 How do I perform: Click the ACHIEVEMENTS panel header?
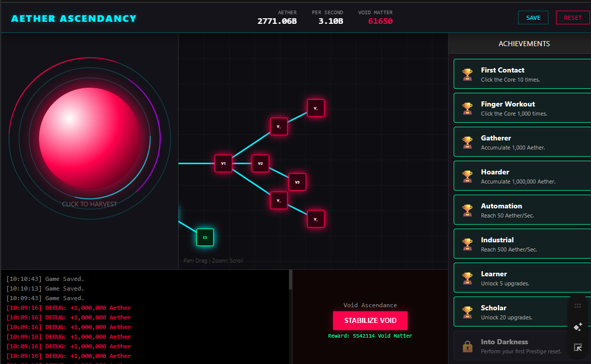click(524, 44)
